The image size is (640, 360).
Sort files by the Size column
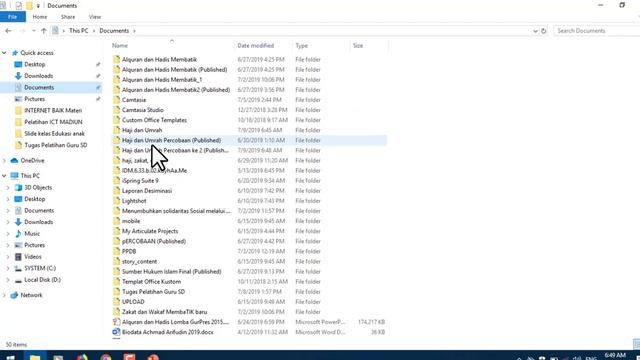pos(358,46)
